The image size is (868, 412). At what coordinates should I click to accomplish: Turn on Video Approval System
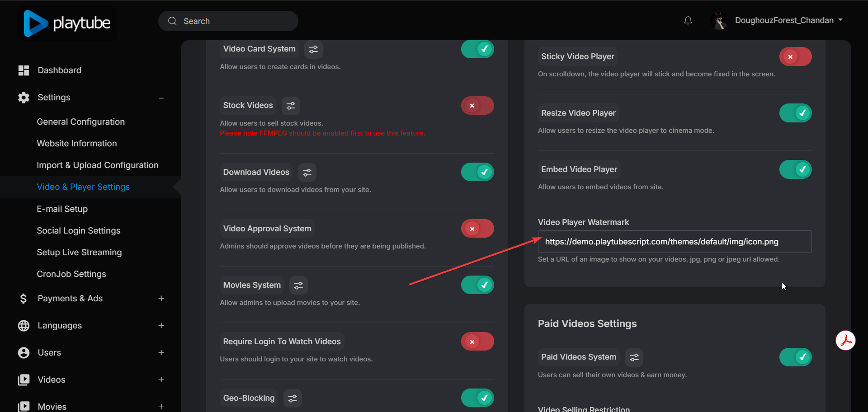pos(477,229)
